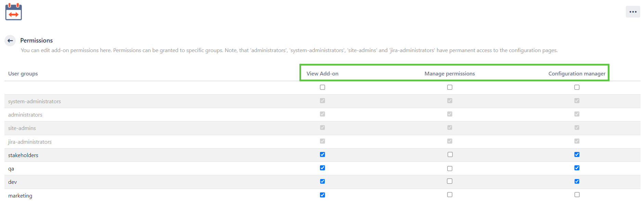Image resolution: width=644 pixels, height=201 pixels.
Task: Enable Manage permissions for stakeholders
Action: [x=450, y=155]
